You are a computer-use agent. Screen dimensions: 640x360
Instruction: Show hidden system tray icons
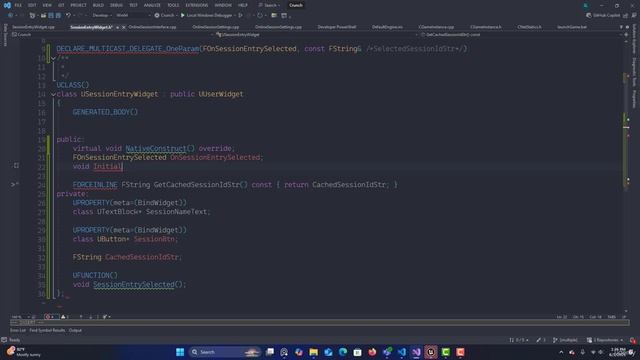561,352
